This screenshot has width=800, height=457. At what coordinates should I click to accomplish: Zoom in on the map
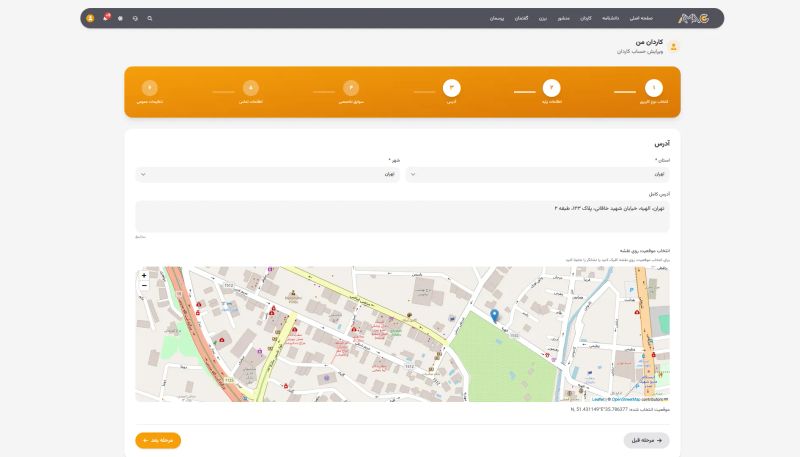pyautogui.click(x=144, y=275)
